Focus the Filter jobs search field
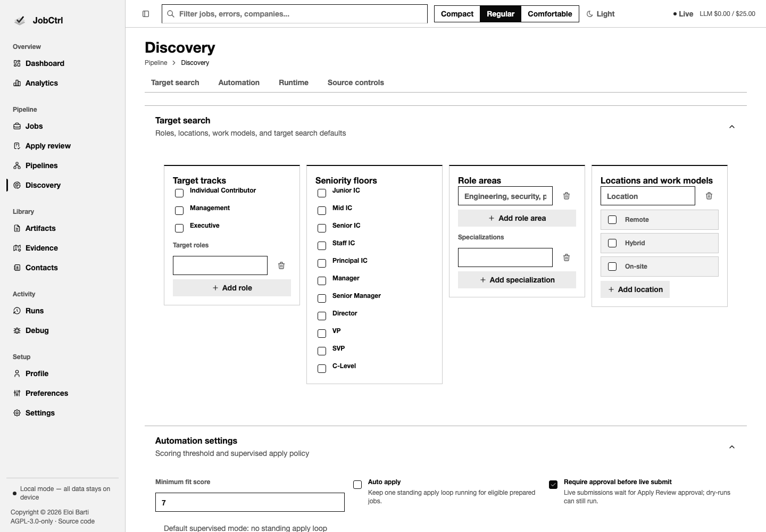 click(295, 14)
